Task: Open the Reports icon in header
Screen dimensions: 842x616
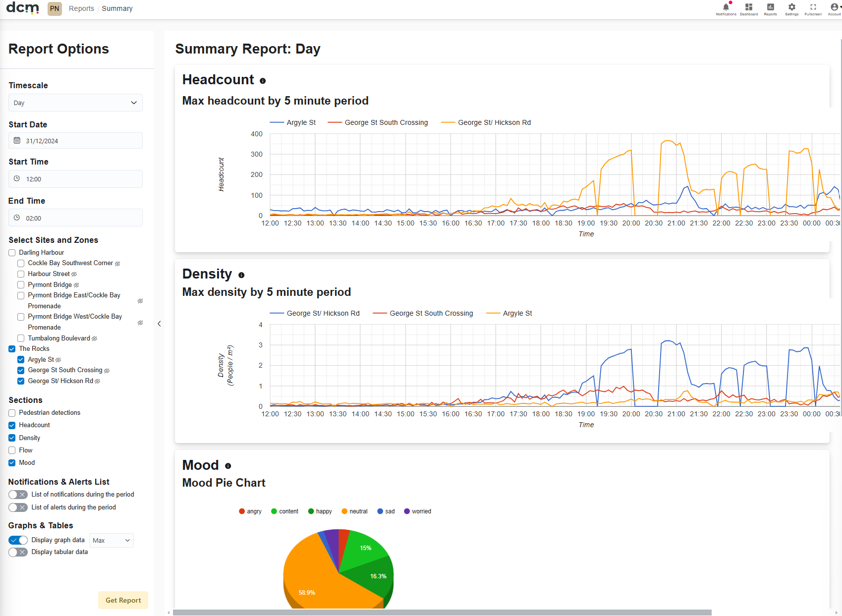Action: click(x=770, y=7)
